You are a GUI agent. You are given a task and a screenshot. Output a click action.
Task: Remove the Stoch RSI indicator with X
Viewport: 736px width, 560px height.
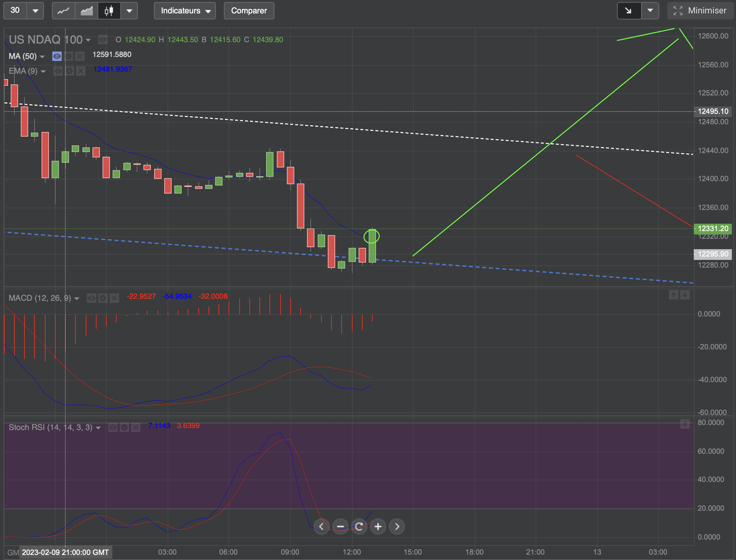(x=135, y=427)
